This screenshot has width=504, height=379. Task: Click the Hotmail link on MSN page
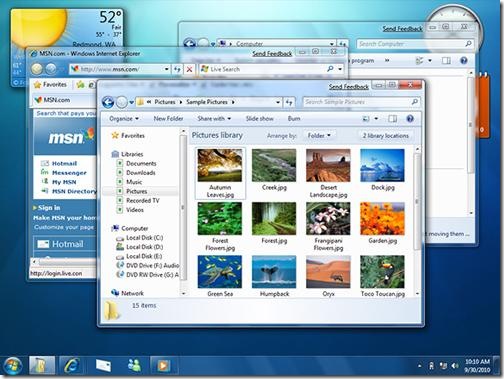(x=64, y=163)
